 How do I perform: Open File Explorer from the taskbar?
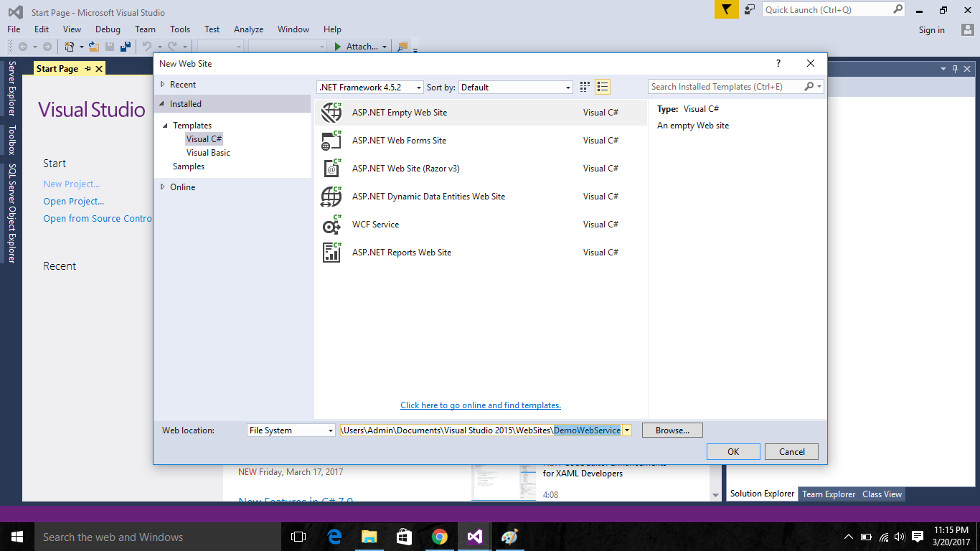[369, 537]
